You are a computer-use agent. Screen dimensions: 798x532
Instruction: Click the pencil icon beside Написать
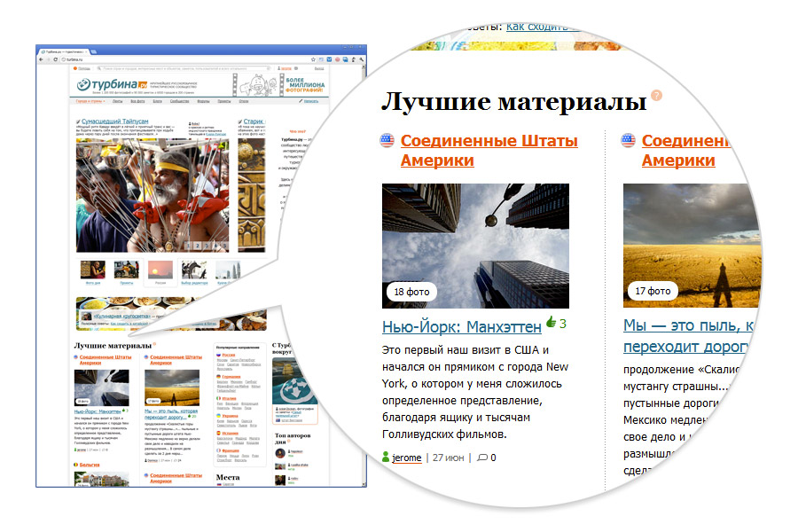[x=301, y=101]
